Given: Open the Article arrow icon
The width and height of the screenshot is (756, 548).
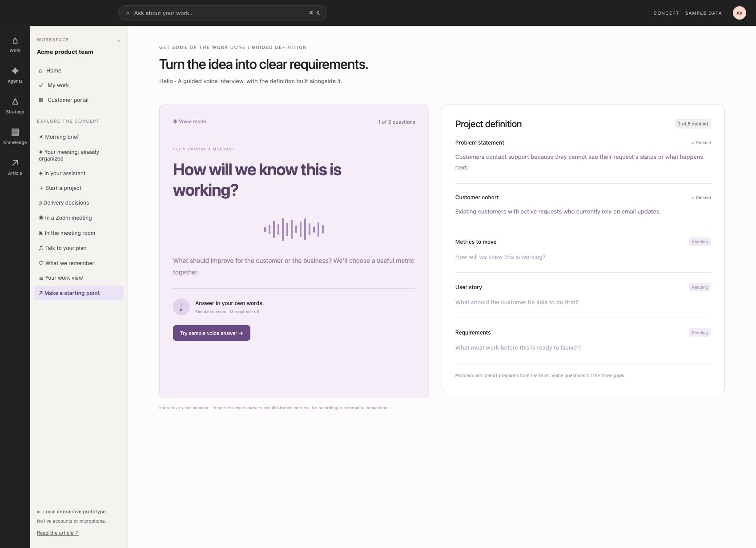Looking at the screenshot, I should tap(15, 163).
